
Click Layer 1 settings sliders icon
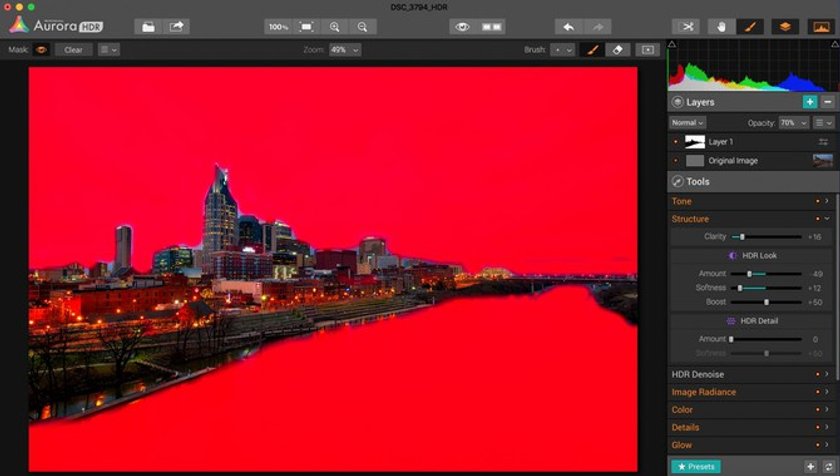pos(823,142)
